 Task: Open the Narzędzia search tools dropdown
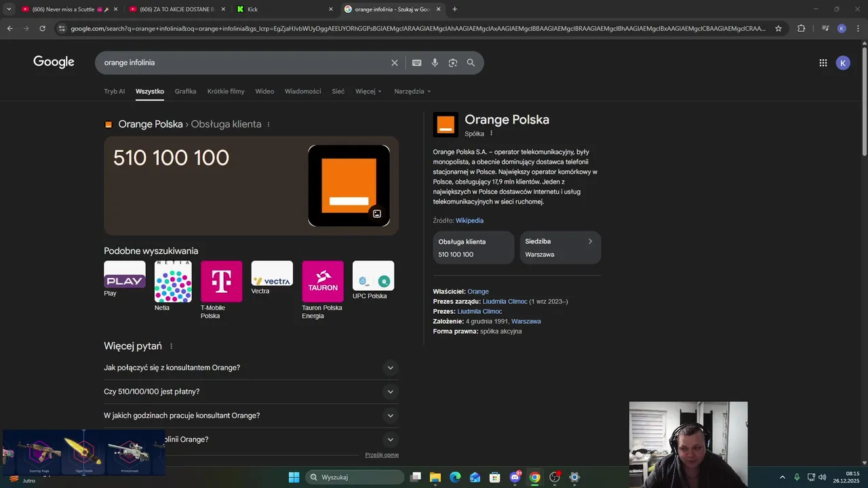[x=412, y=91]
